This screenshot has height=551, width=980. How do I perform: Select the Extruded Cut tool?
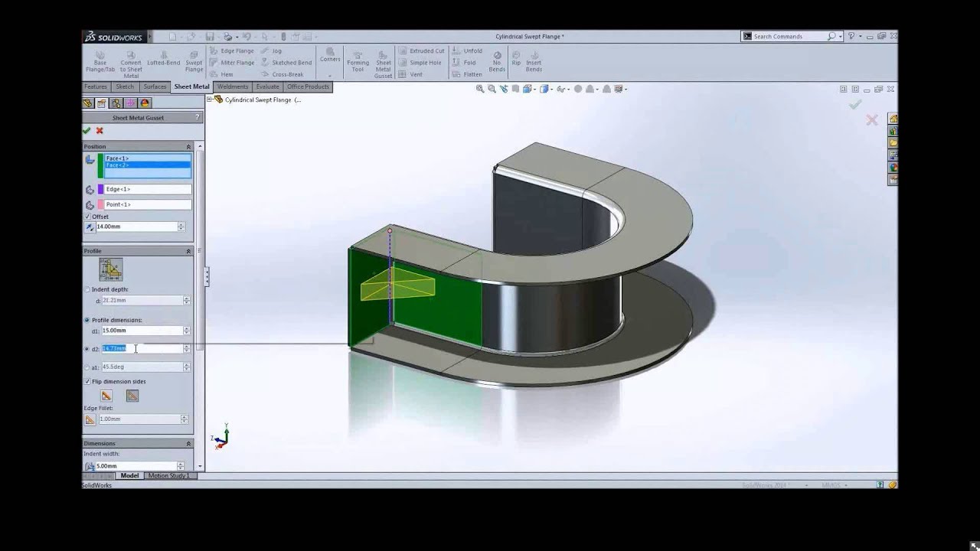(421, 51)
